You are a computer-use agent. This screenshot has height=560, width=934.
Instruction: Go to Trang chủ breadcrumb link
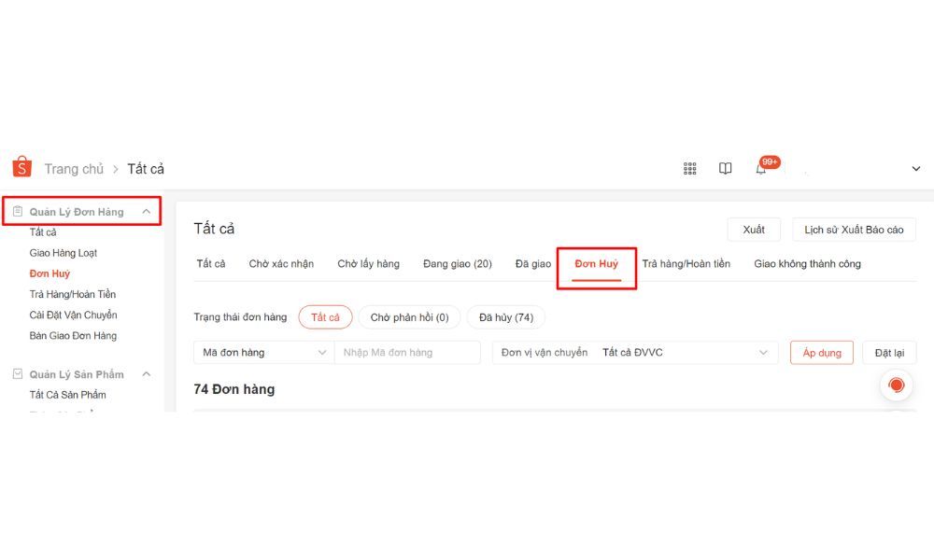coord(74,169)
